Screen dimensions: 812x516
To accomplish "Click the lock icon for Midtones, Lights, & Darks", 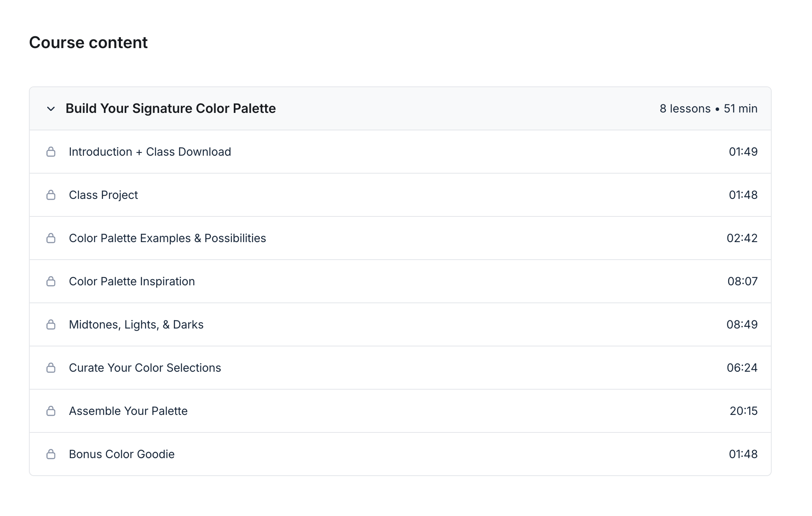I will (x=51, y=324).
